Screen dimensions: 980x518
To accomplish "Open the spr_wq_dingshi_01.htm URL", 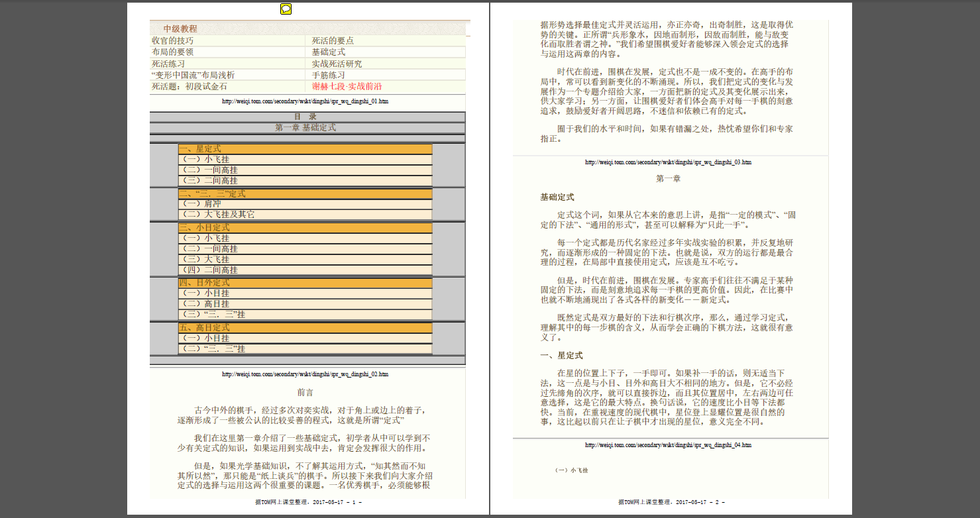I will (x=305, y=101).
